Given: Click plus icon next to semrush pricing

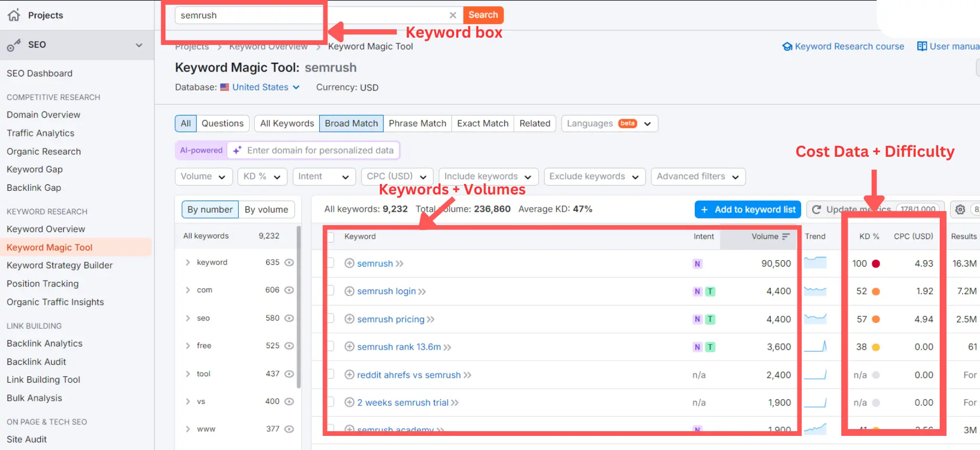Looking at the screenshot, I should 350,319.
